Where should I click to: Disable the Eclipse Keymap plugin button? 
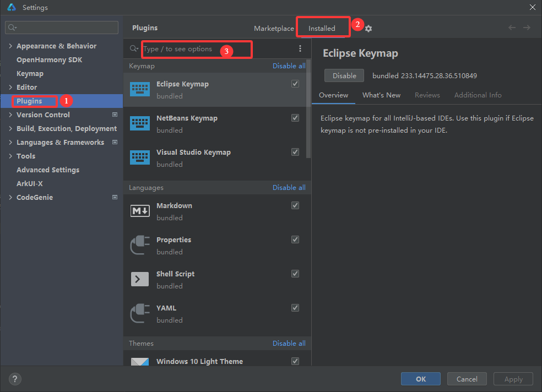(x=344, y=75)
